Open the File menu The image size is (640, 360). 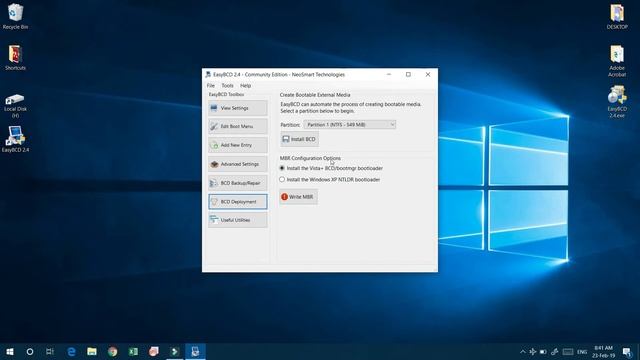point(211,86)
